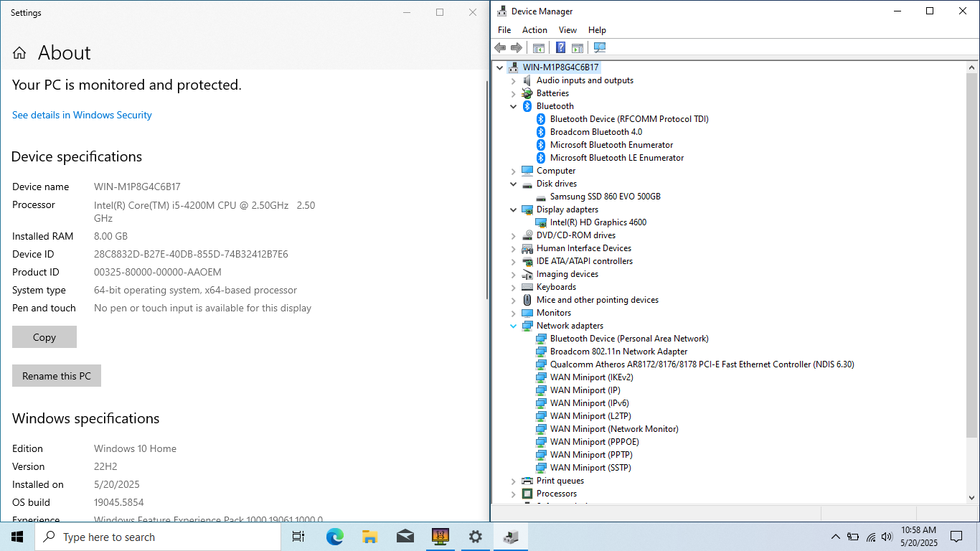Collapse the Network adapters category
The image size is (980, 551).
coord(513,326)
